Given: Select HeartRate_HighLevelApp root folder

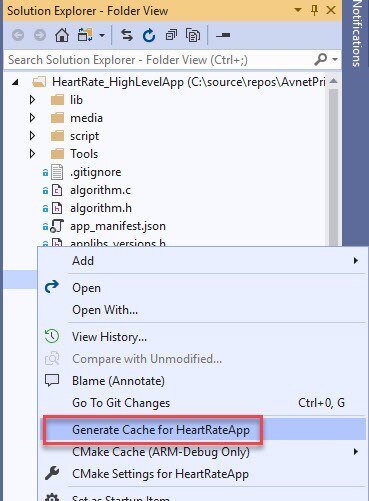Looking at the screenshot, I should tap(189, 82).
